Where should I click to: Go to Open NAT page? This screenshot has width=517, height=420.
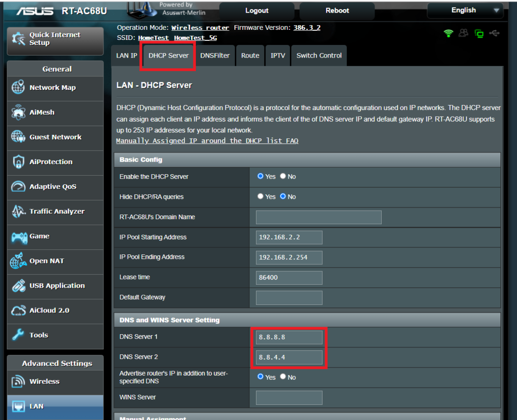56,261
